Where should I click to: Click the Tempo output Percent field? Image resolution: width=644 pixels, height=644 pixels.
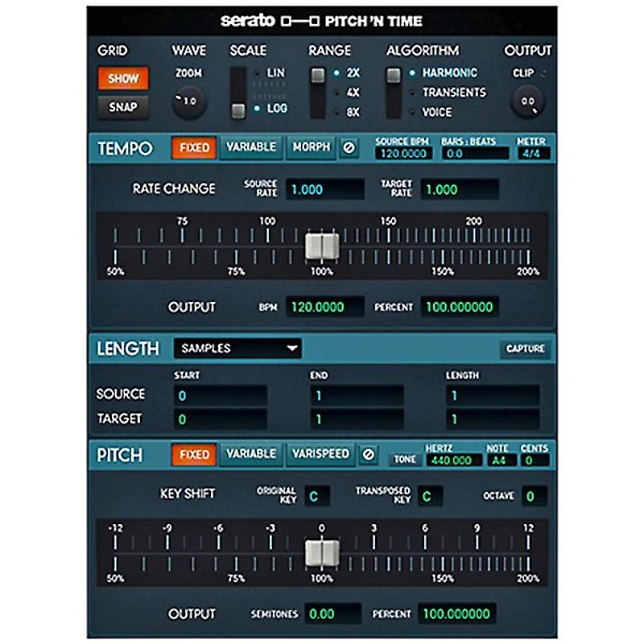tap(460, 307)
